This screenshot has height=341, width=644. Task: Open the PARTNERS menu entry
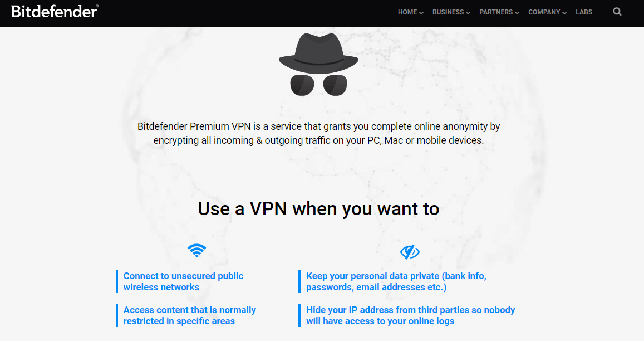tap(495, 12)
